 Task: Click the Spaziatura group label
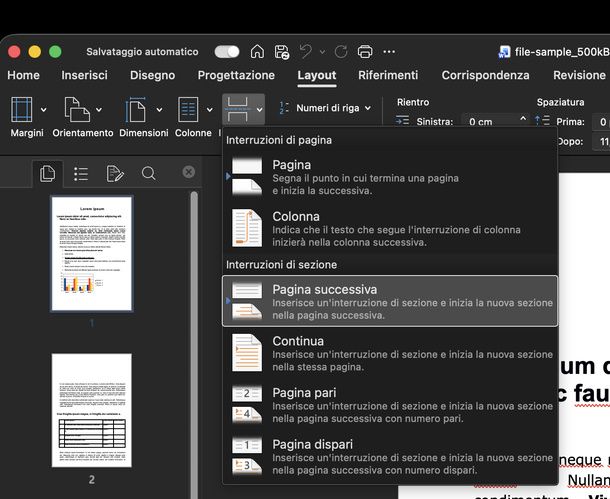(560, 102)
